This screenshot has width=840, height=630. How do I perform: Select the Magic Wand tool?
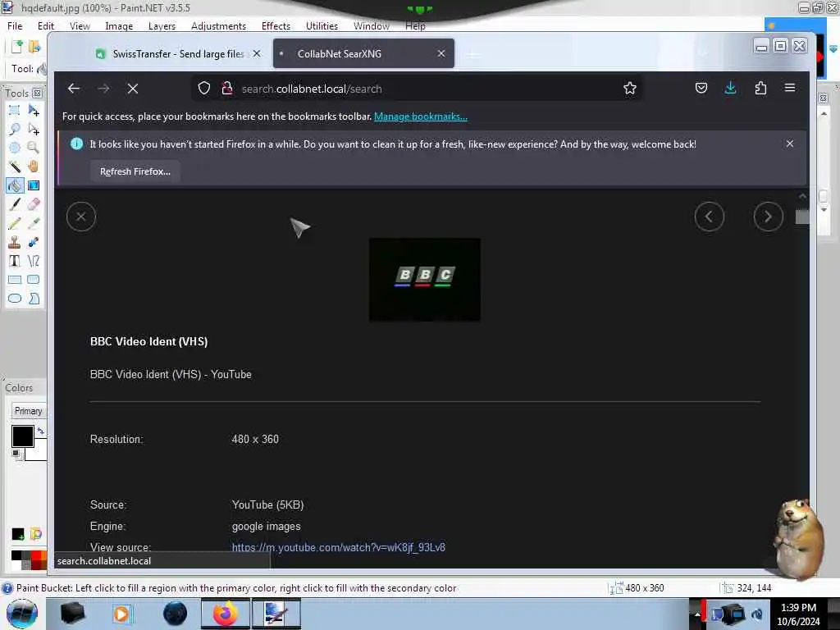coord(15,167)
